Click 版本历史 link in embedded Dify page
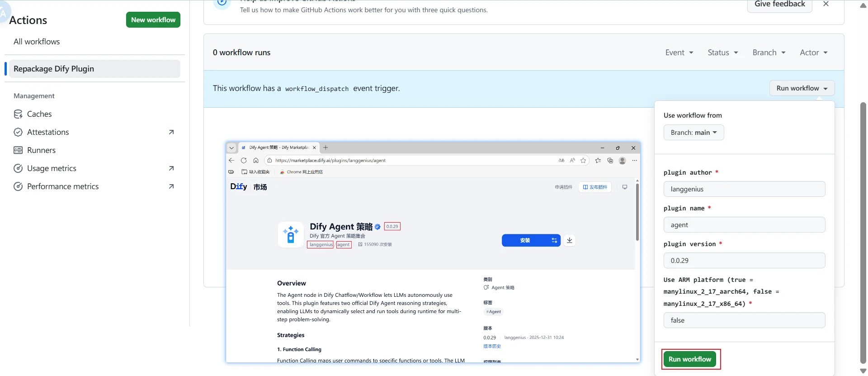 [x=492, y=346]
